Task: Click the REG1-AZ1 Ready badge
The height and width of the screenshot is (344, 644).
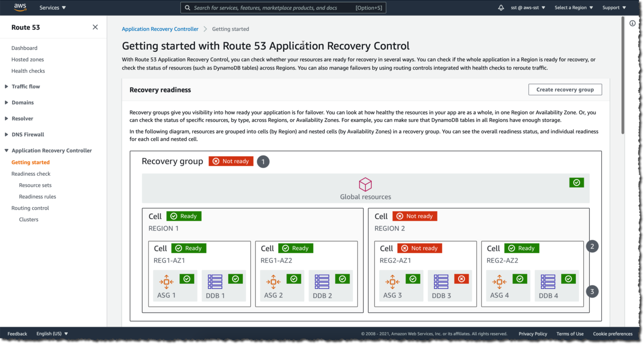Action: click(x=189, y=248)
